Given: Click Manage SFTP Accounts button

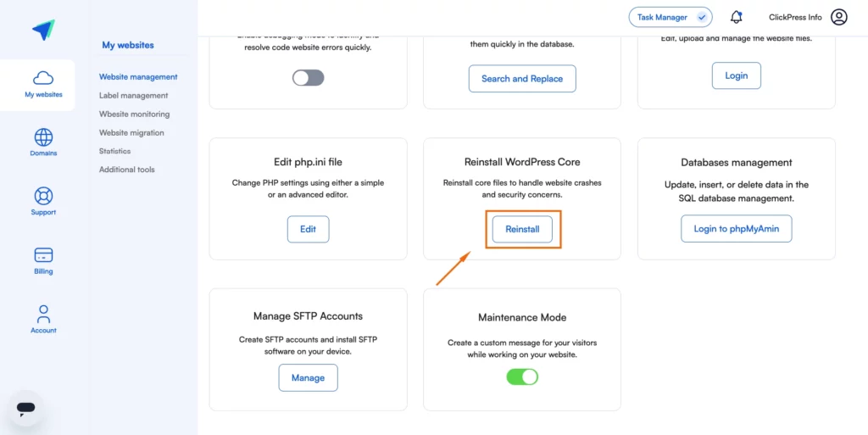Looking at the screenshot, I should pyautogui.click(x=309, y=377).
